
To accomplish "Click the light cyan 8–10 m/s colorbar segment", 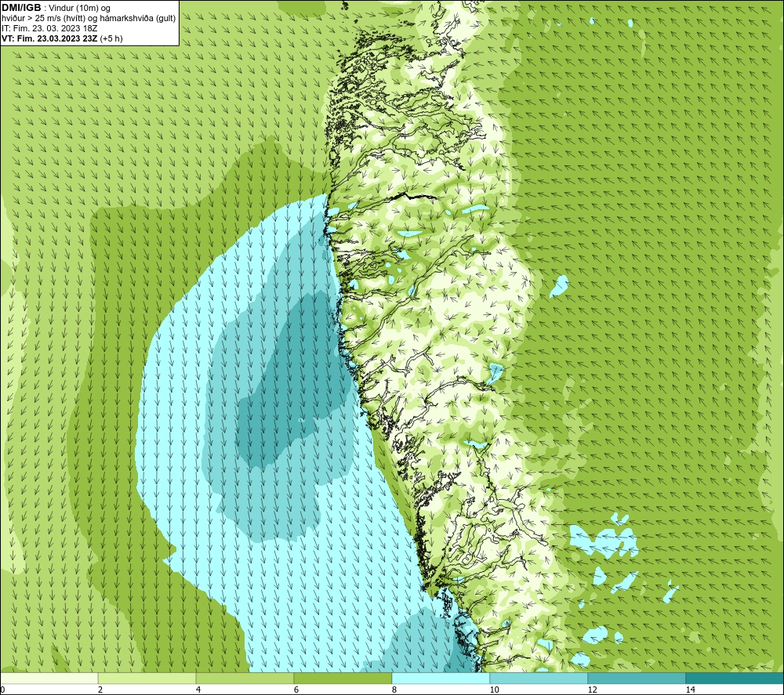I will tap(441, 678).
